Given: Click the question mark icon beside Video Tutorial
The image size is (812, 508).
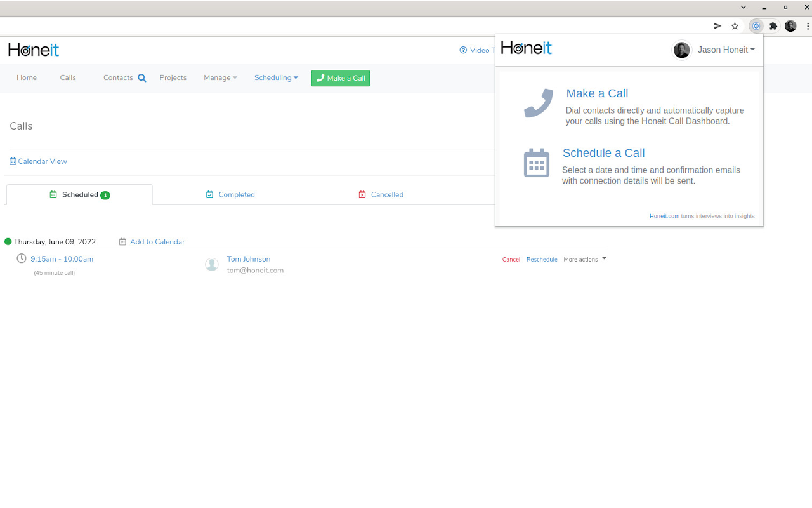Looking at the screenshot, I should (x=462, y=50).
